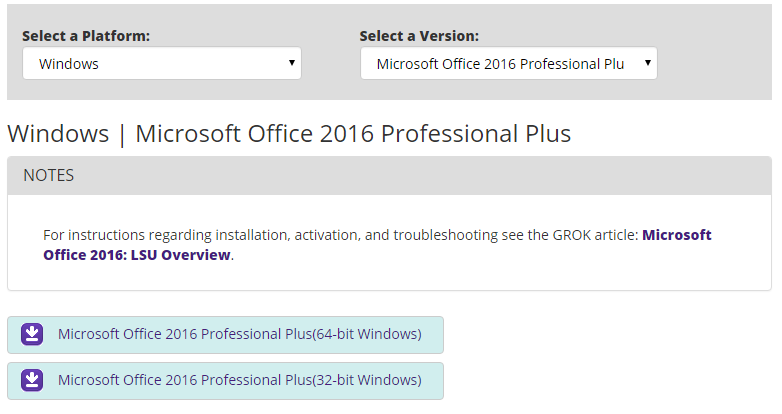Click the NOTES panel header

coord(389,175)
